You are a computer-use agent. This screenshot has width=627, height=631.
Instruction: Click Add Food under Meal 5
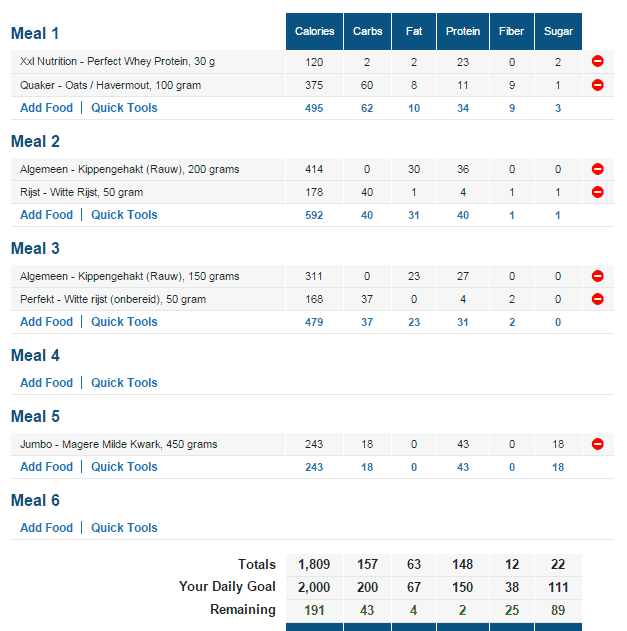tap(46, 467)
